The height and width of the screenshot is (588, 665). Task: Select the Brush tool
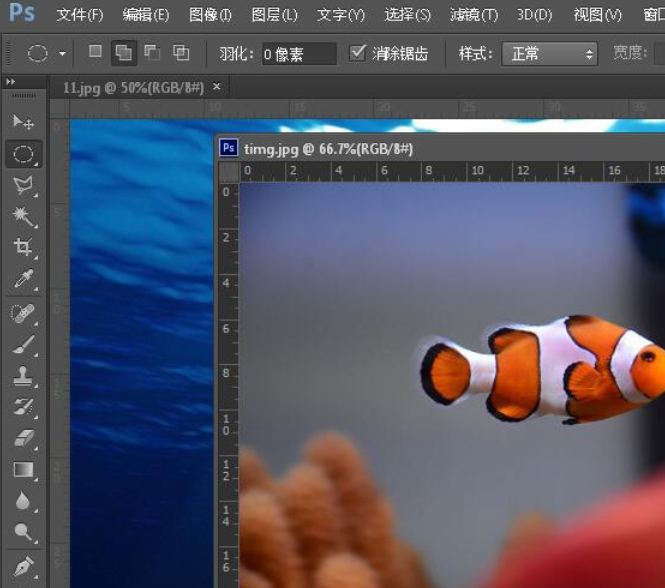click(x=23, y=345)
